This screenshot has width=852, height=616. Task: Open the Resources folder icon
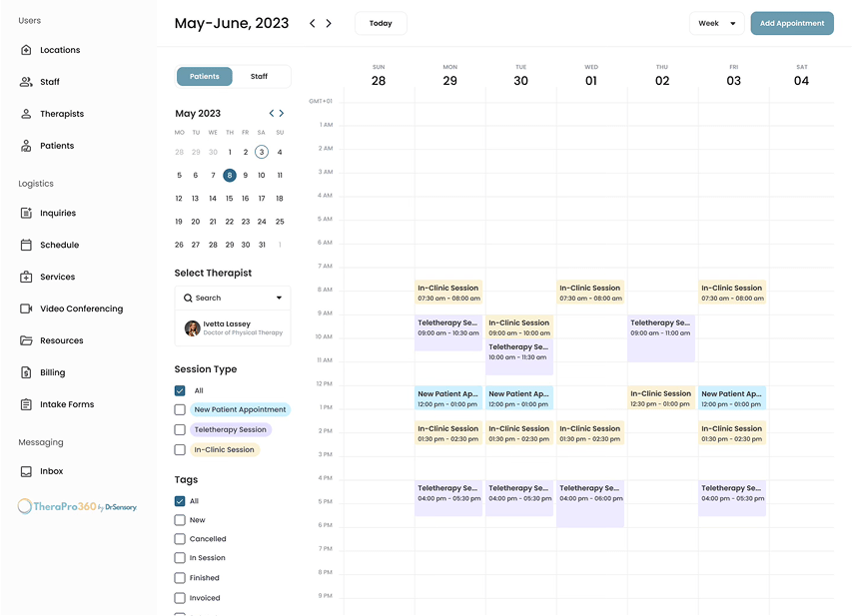26,340
